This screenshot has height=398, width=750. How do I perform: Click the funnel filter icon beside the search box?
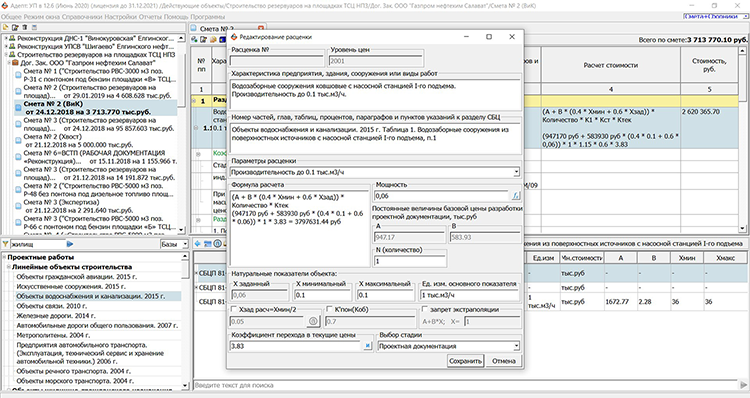(x=5, y=244)
